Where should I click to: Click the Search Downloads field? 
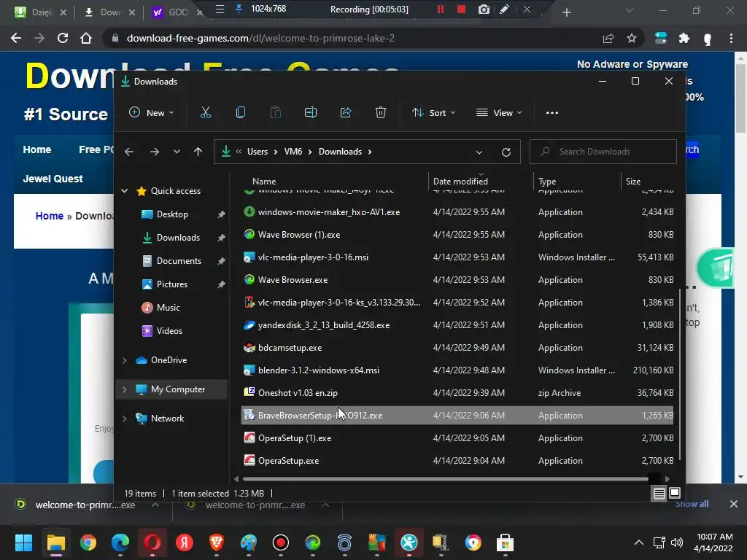click(x=603, y=152)
